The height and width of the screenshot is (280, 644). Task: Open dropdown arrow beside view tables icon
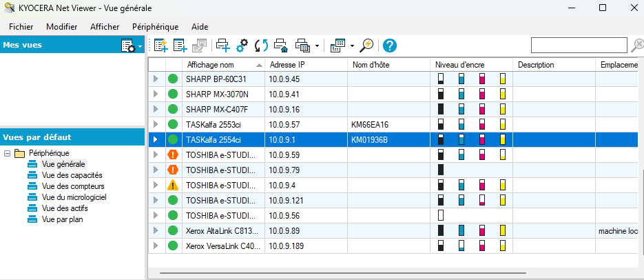[353, 46]
